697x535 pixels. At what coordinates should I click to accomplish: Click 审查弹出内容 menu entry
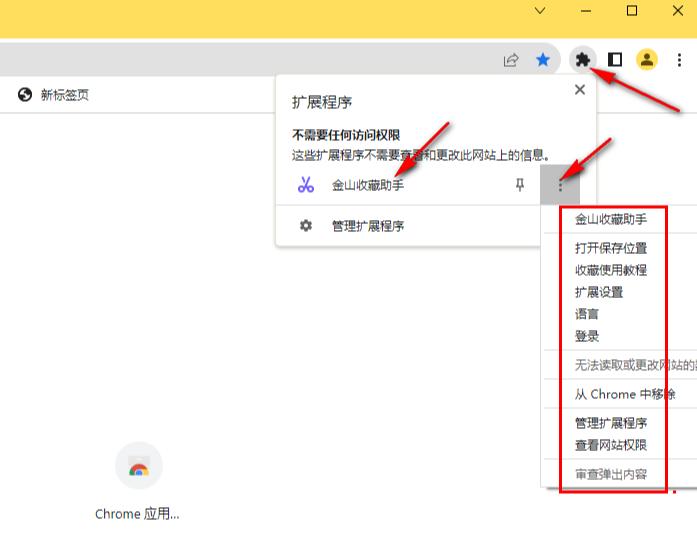[611, 475]
